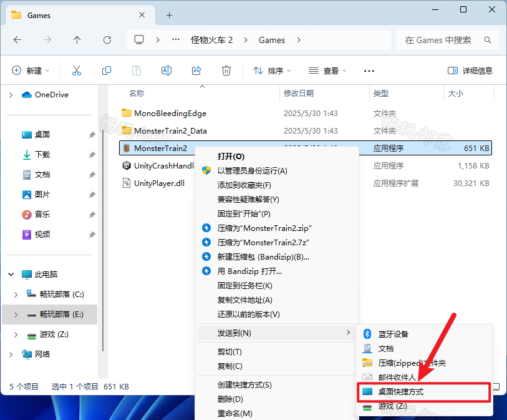Image resolution: width=507 pixels, height=420 pixels.
Task: Expand hidden path with address bar ellipsis
Action: coord(176,40)
